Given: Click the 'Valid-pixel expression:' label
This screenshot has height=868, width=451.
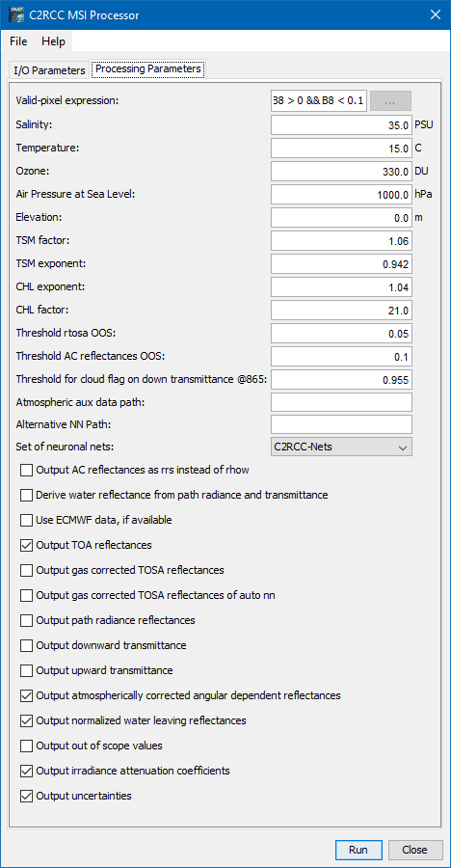Looking at the screenshot, I should pyautogui.click(x=67, y=100).
